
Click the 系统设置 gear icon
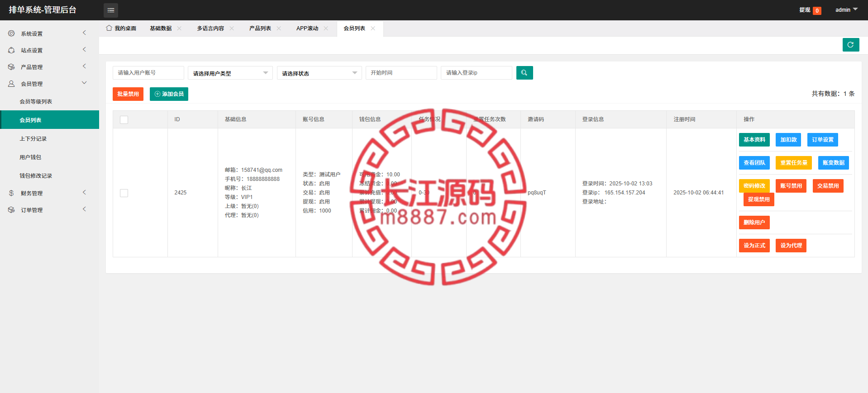(x=11, y=33)
